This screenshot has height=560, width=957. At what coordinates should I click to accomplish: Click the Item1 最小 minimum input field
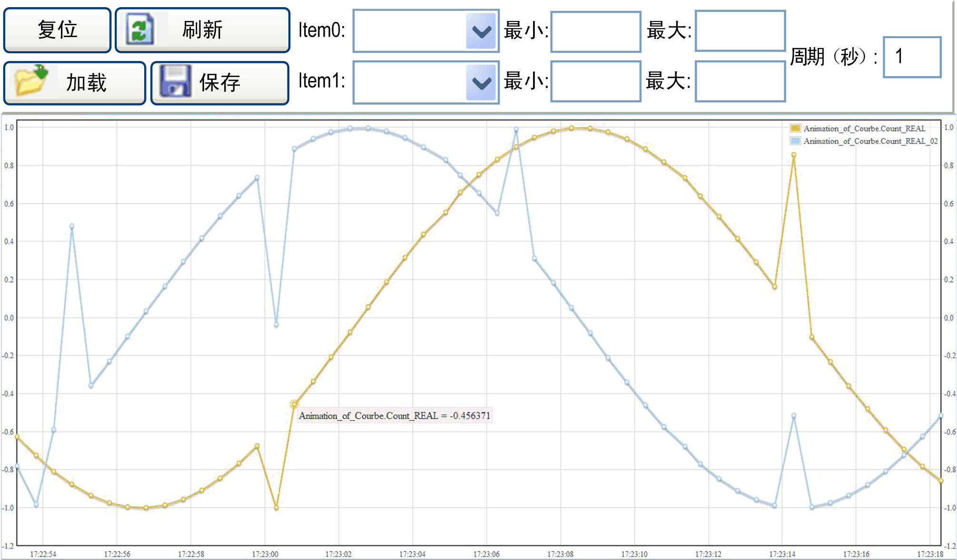coord(595,81)
